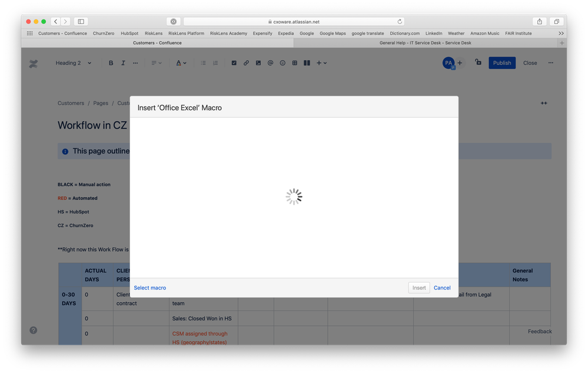
Task: Open the Customers breadcrumb link
Action: click(x=71, y=103)
